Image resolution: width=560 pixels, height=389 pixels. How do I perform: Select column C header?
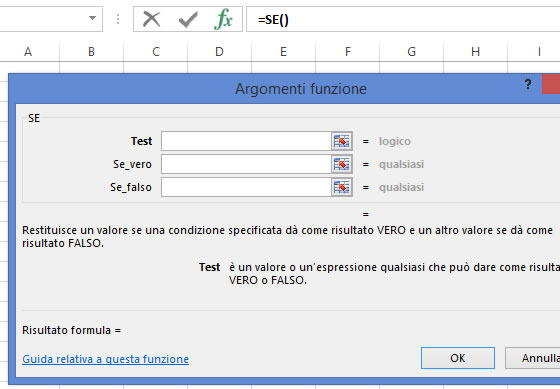coord(156,52)
